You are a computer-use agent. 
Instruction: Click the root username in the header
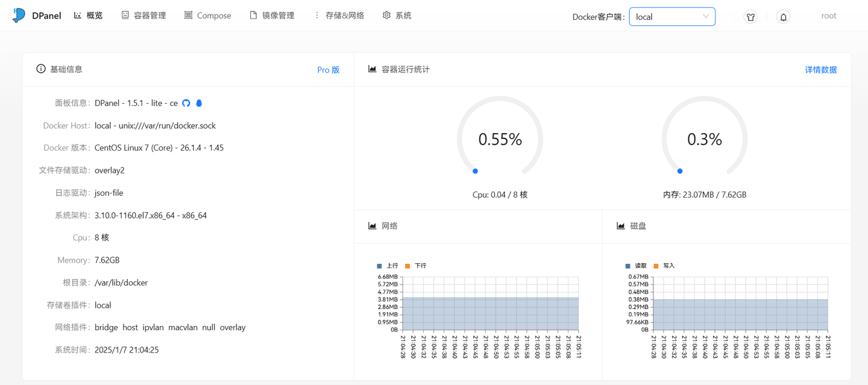tap(828, 16)
